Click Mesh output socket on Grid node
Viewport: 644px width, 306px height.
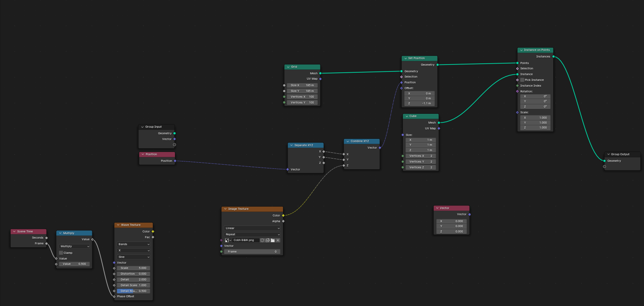click(320, 73)
